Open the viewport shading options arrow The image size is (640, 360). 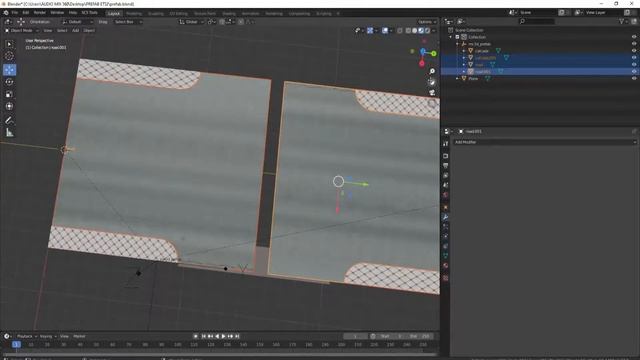433,31
